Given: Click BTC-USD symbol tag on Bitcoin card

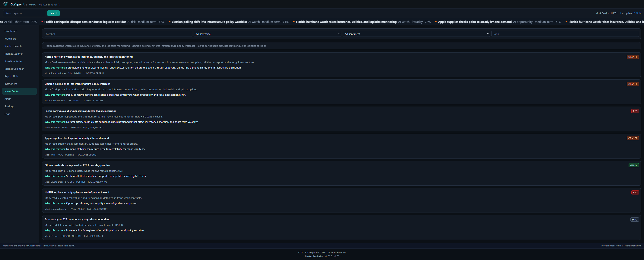Looking at the screenshot, I should pos(69,182).
